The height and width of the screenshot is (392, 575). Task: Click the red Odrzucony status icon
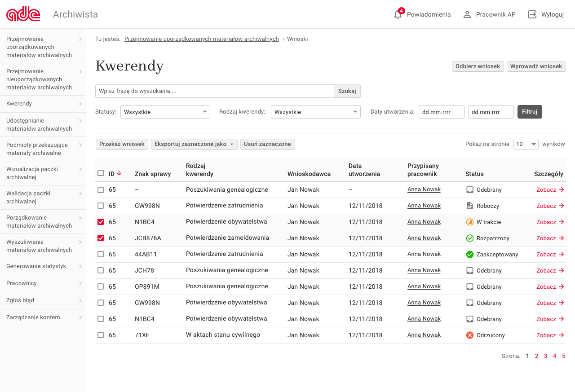pyautogui.click(x=470, y=335)
